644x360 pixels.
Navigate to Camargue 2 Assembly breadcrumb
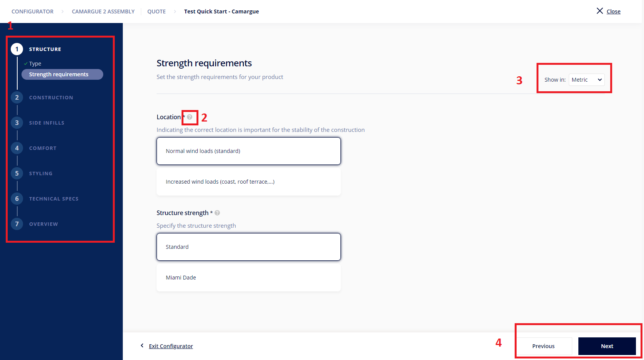(x=103, y=12)
